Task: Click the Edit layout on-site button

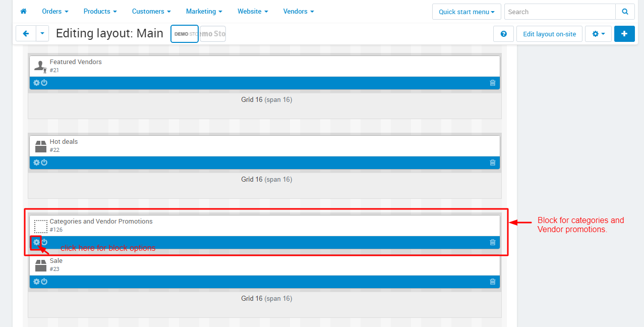Action: pyautogui.click(x=549, y=34)
